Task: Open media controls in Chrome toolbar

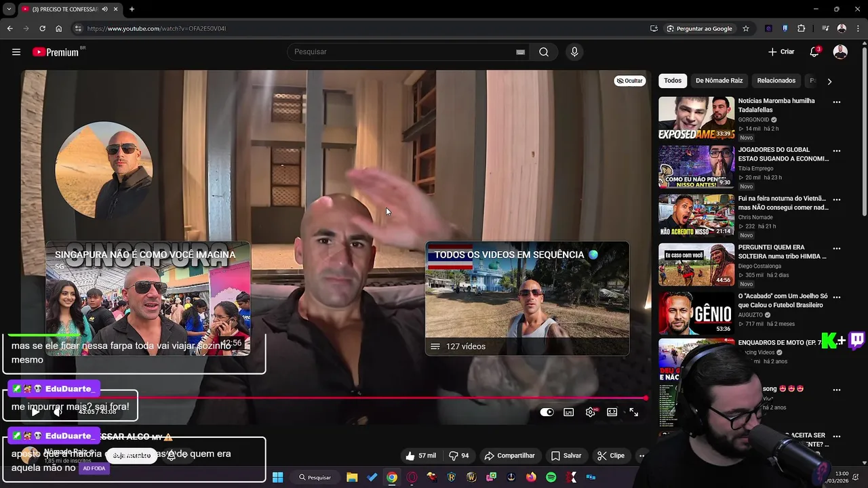Action: point(825,28)
